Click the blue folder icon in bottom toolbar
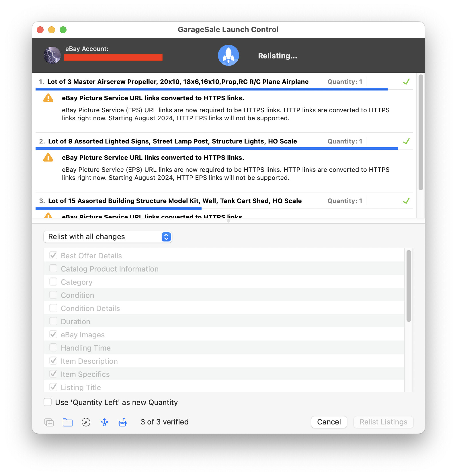 coord(68,422)
